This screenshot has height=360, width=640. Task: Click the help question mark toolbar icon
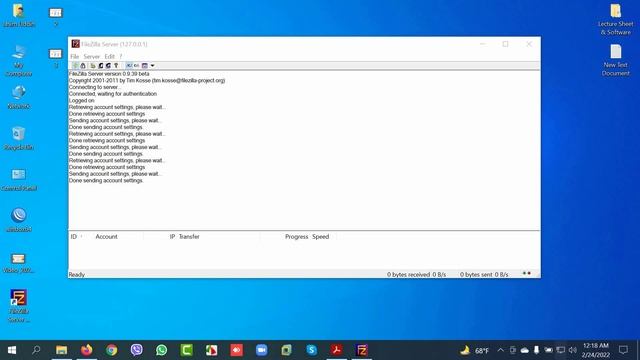tap(116, 65)
